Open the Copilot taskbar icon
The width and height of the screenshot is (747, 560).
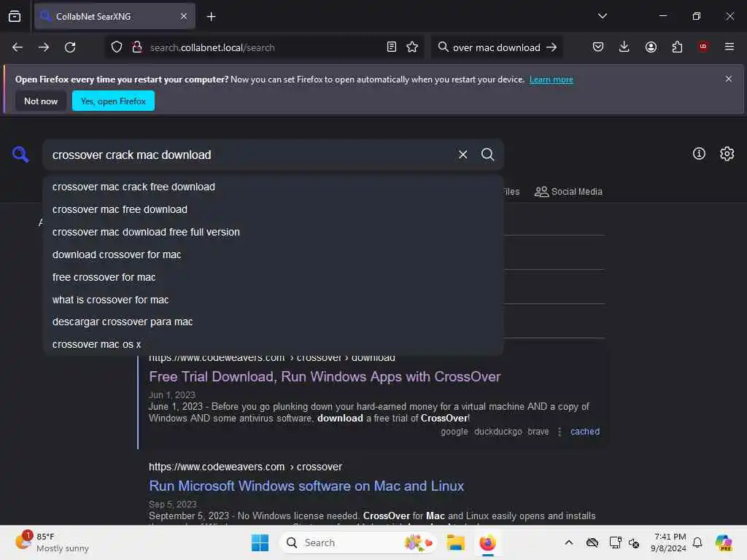724,542
